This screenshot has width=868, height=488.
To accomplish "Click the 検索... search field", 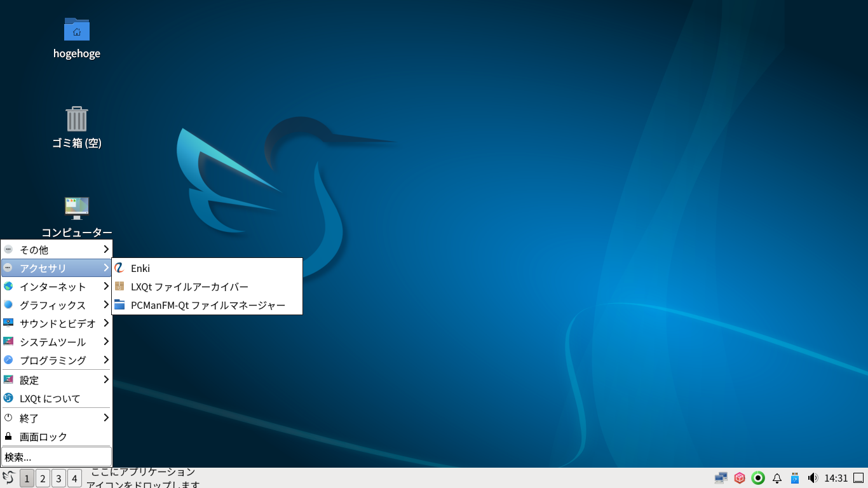I will coord(57,457).
